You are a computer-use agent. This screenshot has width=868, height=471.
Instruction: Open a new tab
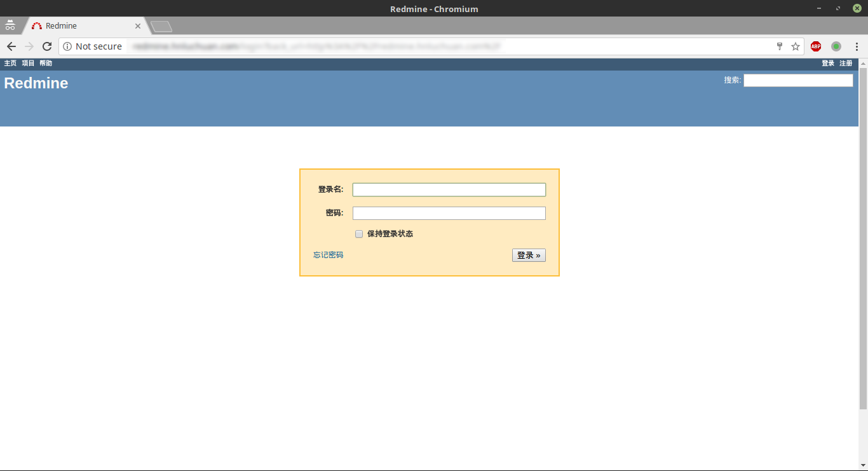pyautogui.click(x=161, y=26)
